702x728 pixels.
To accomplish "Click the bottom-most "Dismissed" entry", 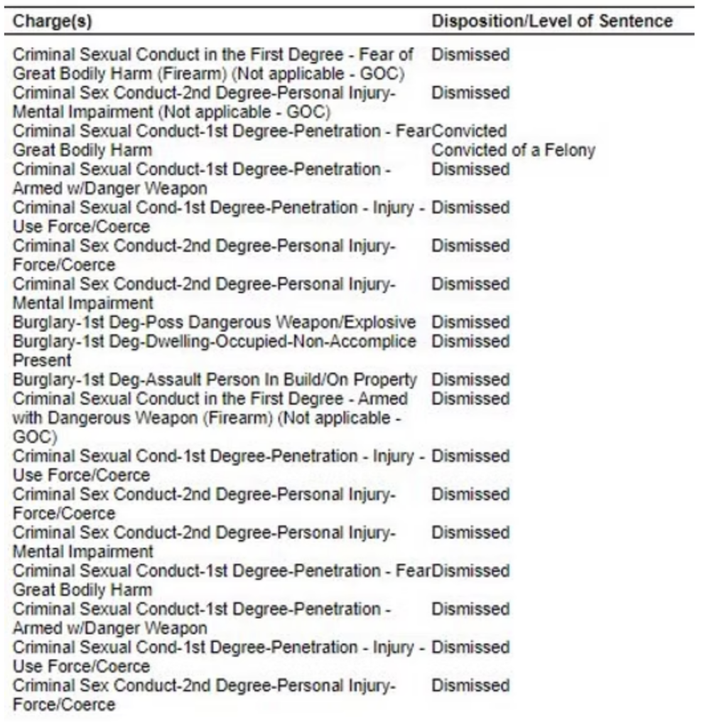I will coord(470,686).
